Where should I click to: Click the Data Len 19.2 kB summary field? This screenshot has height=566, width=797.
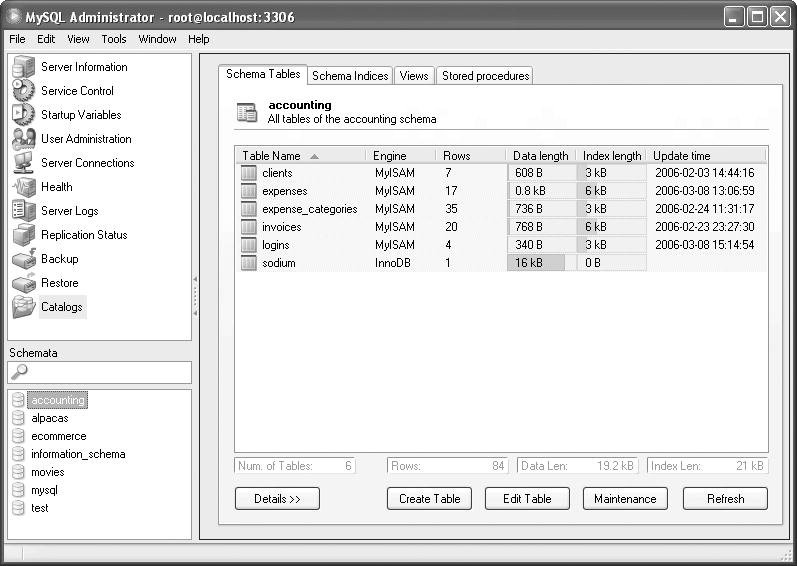[x=577, y=466]
